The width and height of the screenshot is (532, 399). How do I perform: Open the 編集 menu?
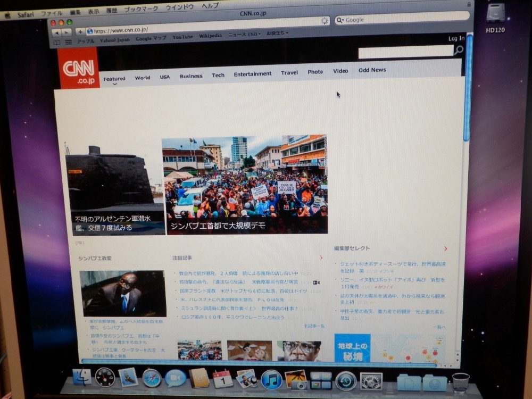[76, 12]
